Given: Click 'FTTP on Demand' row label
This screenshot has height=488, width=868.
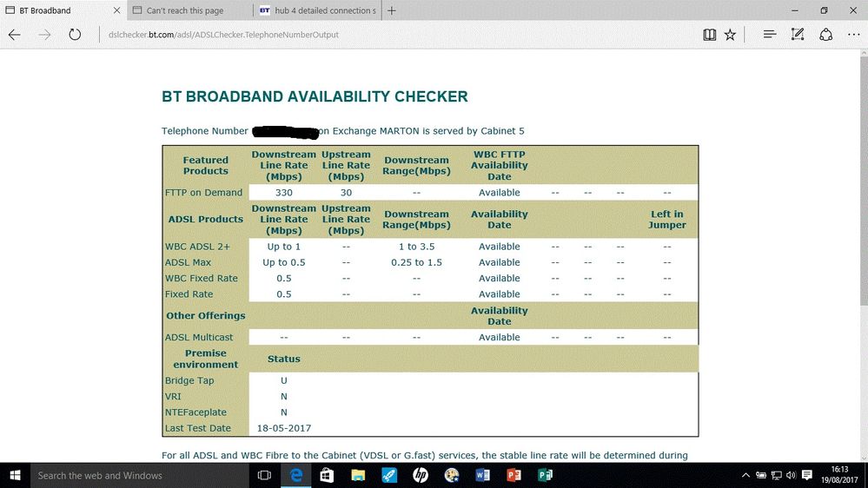Looking at the screenshot, I should [203, 193].
